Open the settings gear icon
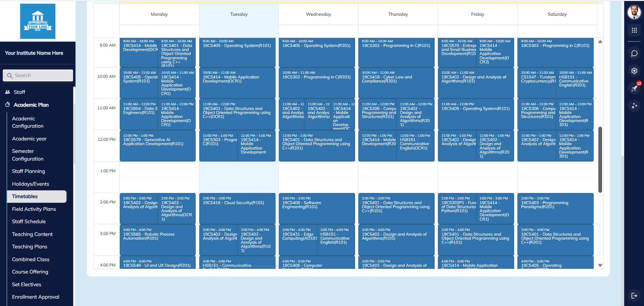Image resolution: width=644 pixels, height=306 pixels. point(634,71)
